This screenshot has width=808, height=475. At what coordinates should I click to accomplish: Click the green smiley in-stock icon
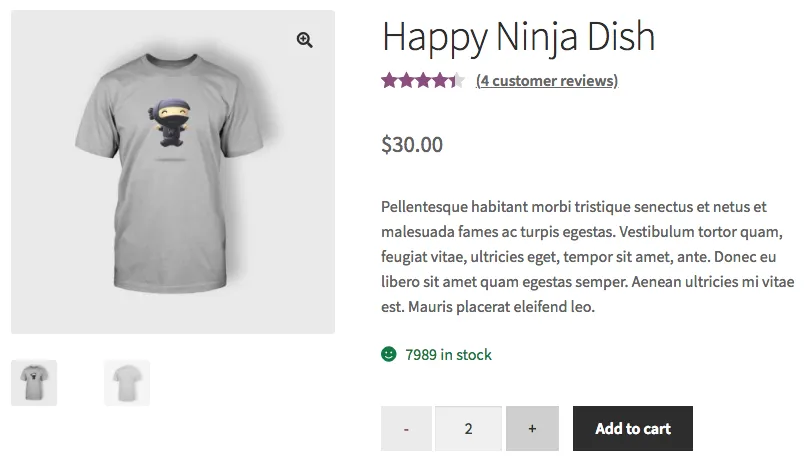pos(389,354)
